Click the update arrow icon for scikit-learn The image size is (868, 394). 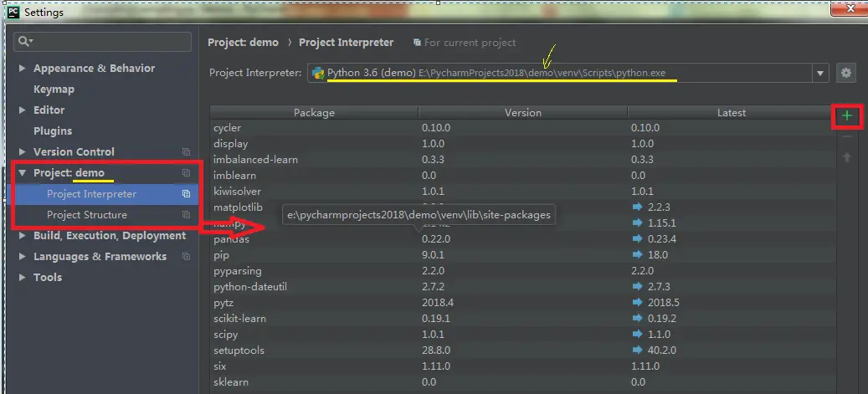tap(638, 319)
